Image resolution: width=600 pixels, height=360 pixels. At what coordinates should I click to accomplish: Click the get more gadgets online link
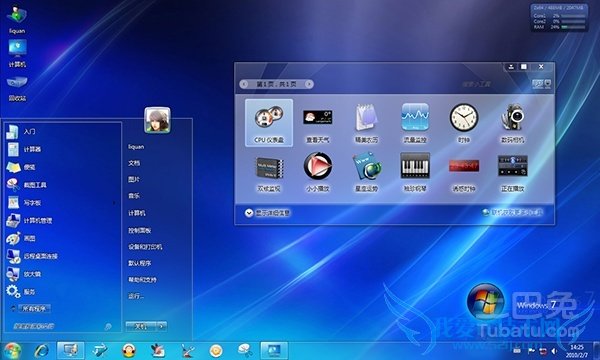click(513, 212)
